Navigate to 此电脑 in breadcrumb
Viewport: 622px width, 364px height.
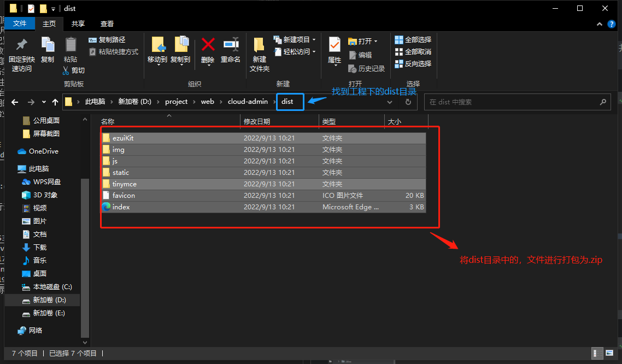(x=95, y=102)
